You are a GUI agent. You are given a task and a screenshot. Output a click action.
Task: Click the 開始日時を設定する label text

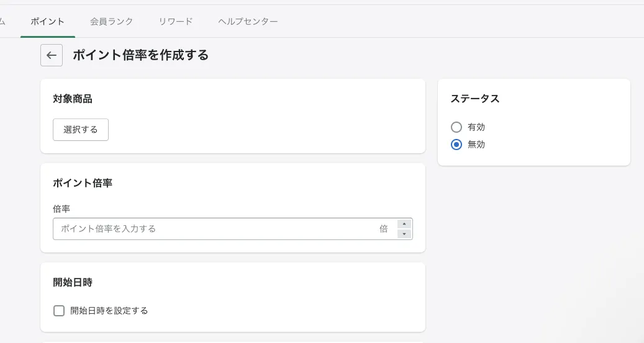pos(109,311)
